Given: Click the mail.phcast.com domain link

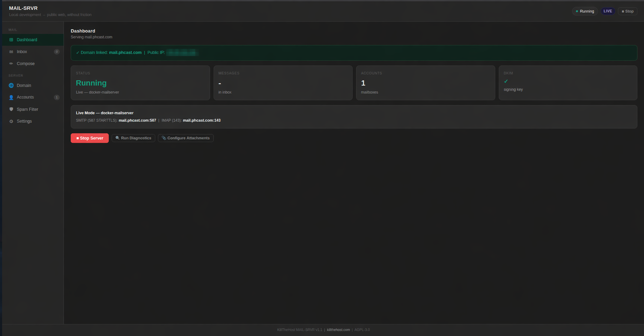Looking at the screenshot, I should click(125, 52).
